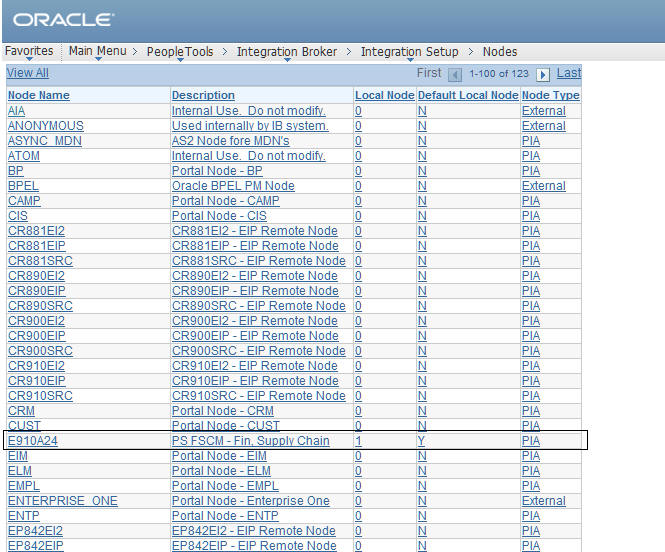The width and height of the screenshot is (665, 552).
Task: Sort by Node Name column header
Action: [39, 95]
